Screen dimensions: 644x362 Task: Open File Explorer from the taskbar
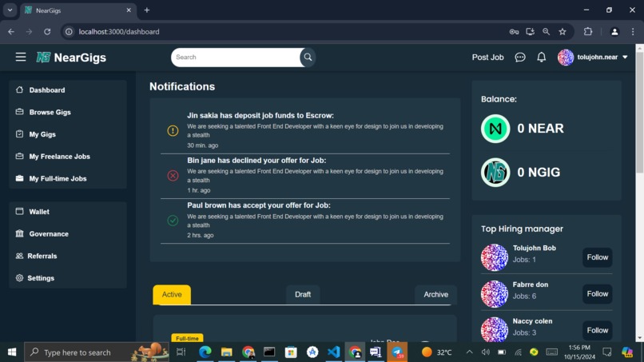[x=226, y=352]
